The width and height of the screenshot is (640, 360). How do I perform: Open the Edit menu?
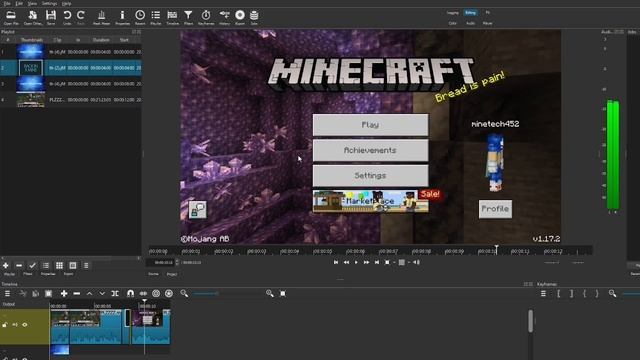(x=19, y=3)
